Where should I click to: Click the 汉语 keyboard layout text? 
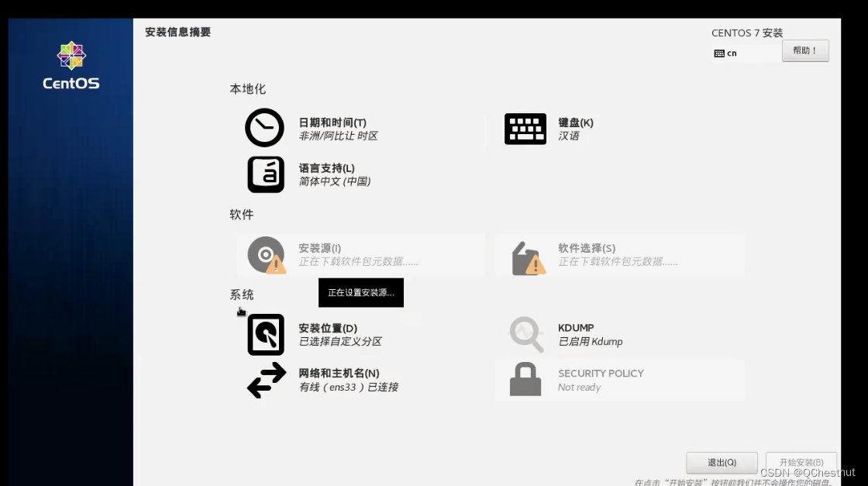(569, 136)
